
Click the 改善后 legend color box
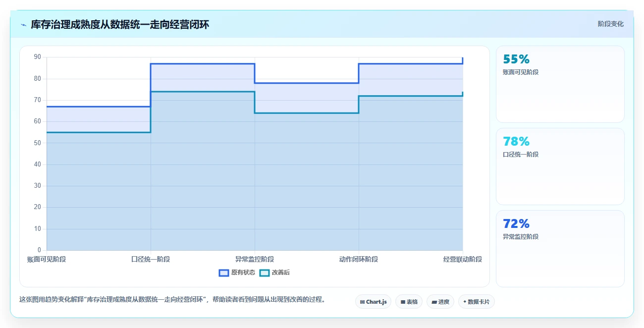(x=265, y=273)
